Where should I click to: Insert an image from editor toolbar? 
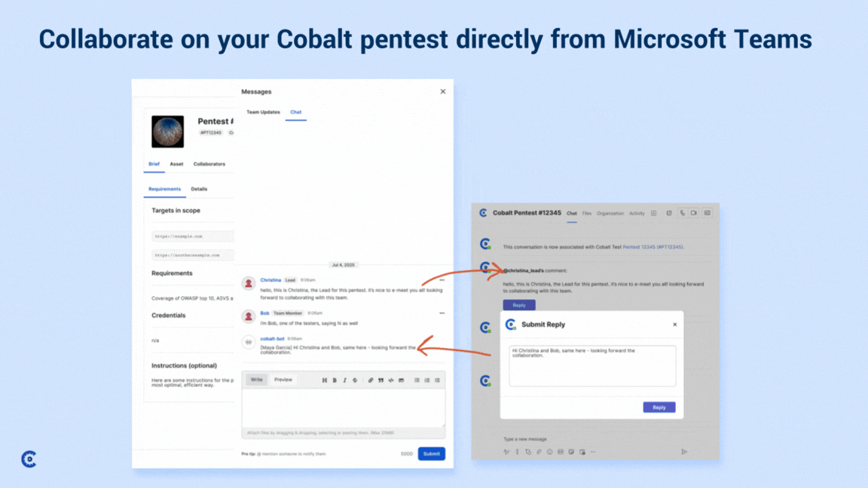[x=402, y=380]
